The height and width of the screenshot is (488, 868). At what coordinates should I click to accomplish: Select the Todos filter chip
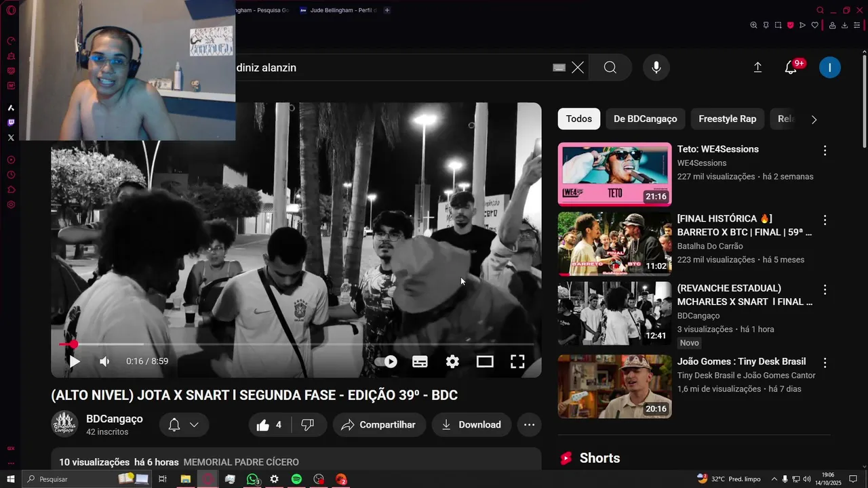coord(579,119)
